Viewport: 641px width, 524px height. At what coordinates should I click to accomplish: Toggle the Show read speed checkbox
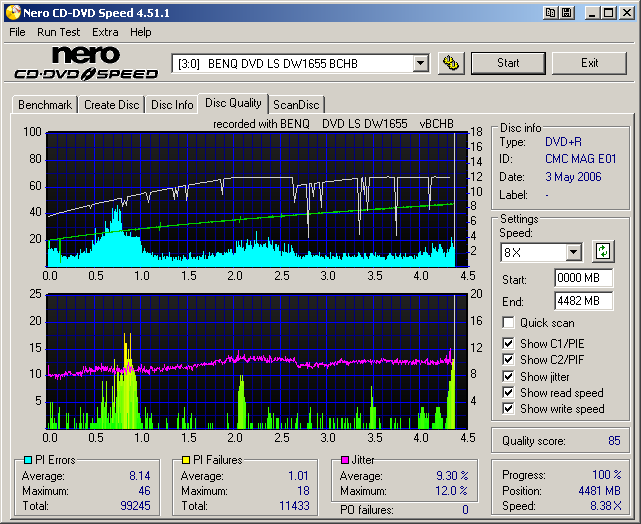[508, 393]
